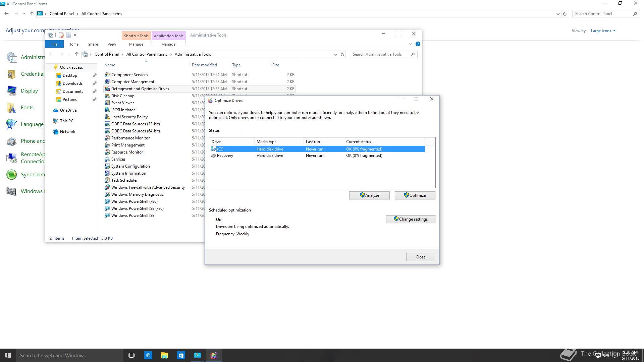
Task: Open Control Panel address bar history dropdown
Action: point(558,14)
